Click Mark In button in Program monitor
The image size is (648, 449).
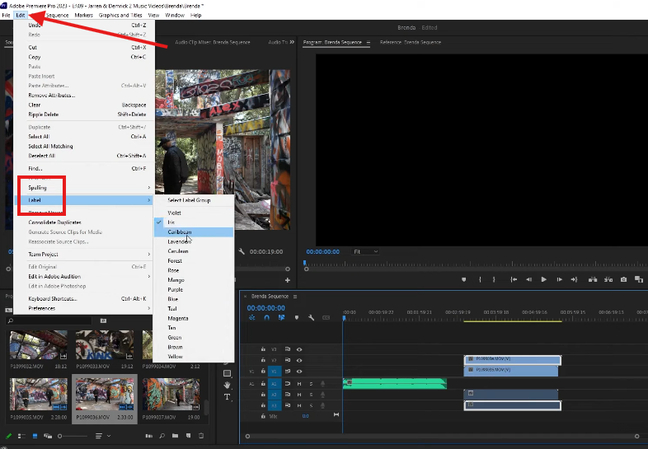(x=480, y=279)
